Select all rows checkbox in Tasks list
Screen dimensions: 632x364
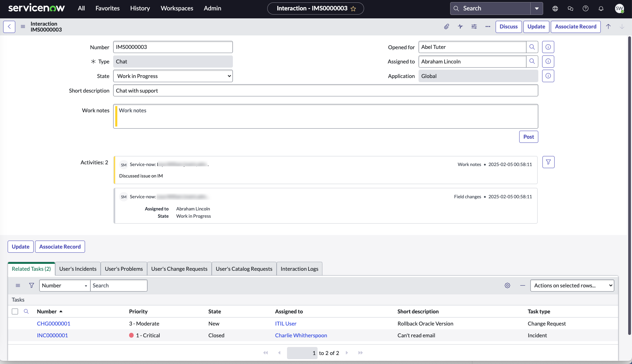15,312
